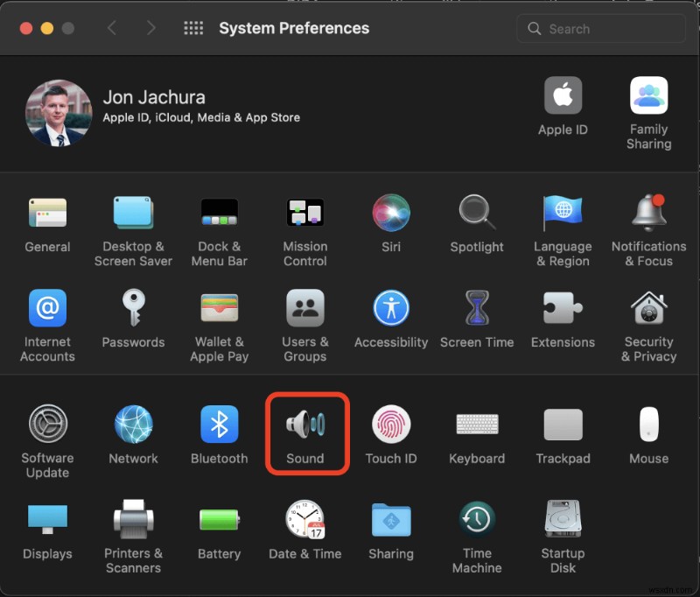Open Sound preferences
This screenshot has height=597, width=700.
click(x=307, y=433)
